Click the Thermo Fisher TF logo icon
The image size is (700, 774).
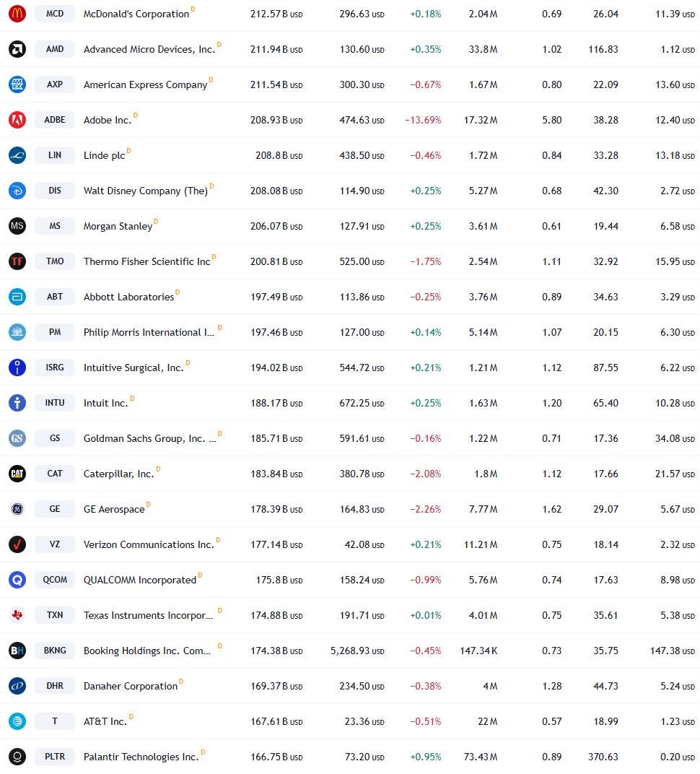click(x=17, y=261)
